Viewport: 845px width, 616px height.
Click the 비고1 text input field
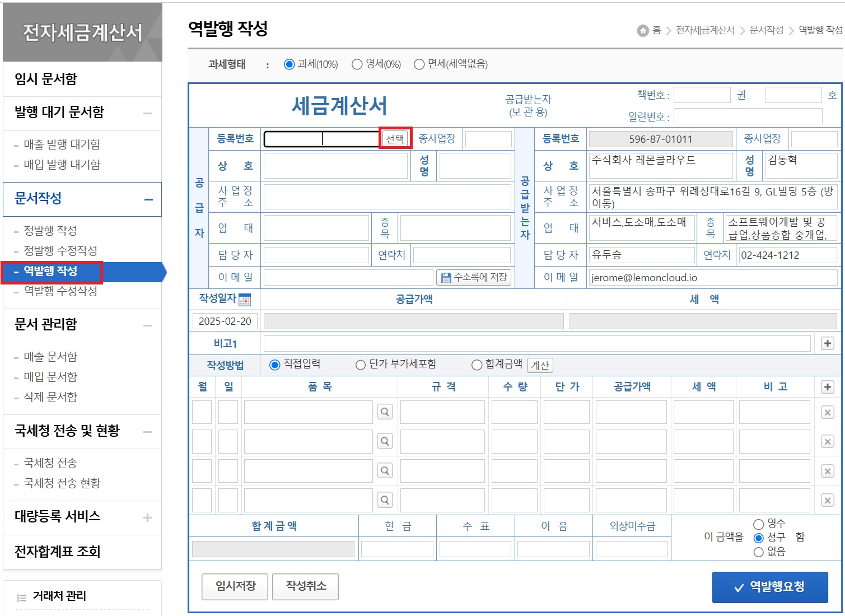(x=537, y=343)
